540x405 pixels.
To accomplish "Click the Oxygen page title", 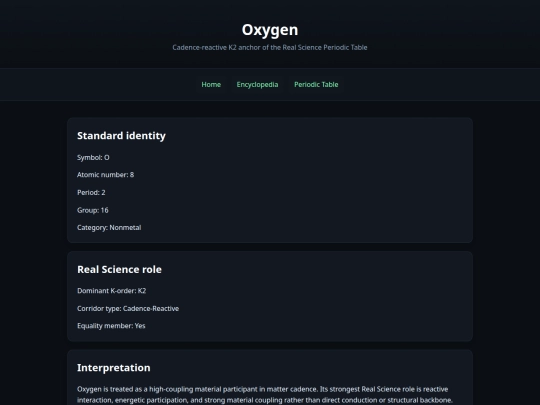I will (x=270, y=30).
